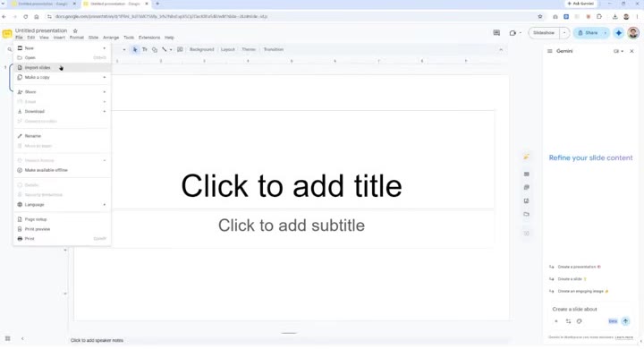
Task: Expand the Line tool dropdown arrow
Action: (x=171, y=50)
